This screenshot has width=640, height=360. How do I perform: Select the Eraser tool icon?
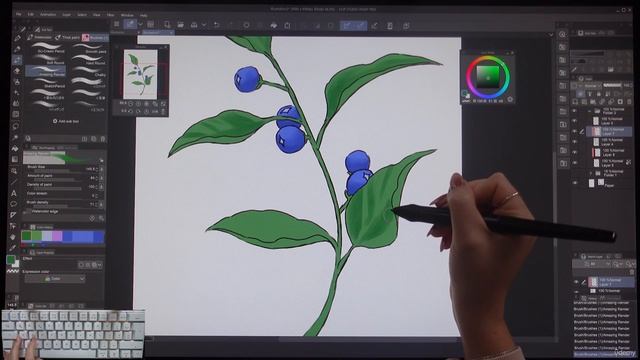[17, 71]
